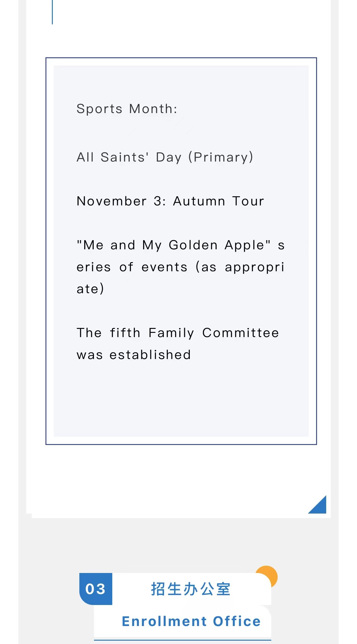The image size is (357, 644).
Task: Click the "of events" words
Action: coord(153,267)
